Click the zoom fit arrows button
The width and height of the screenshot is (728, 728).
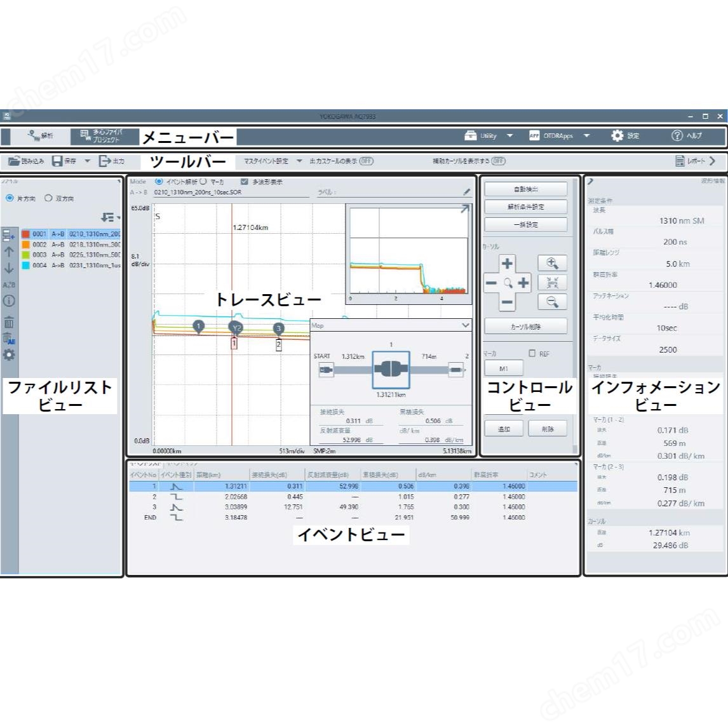552,283
